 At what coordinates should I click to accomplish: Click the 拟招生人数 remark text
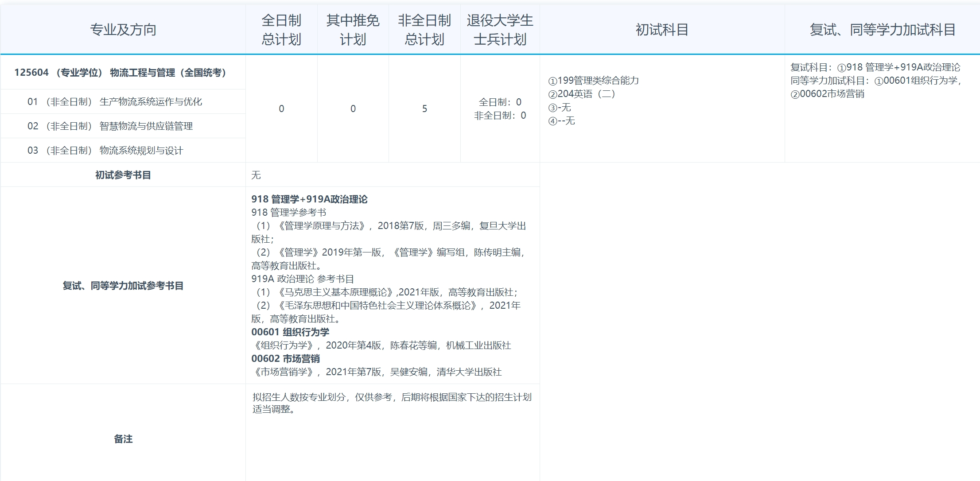(x=392, y=398)
